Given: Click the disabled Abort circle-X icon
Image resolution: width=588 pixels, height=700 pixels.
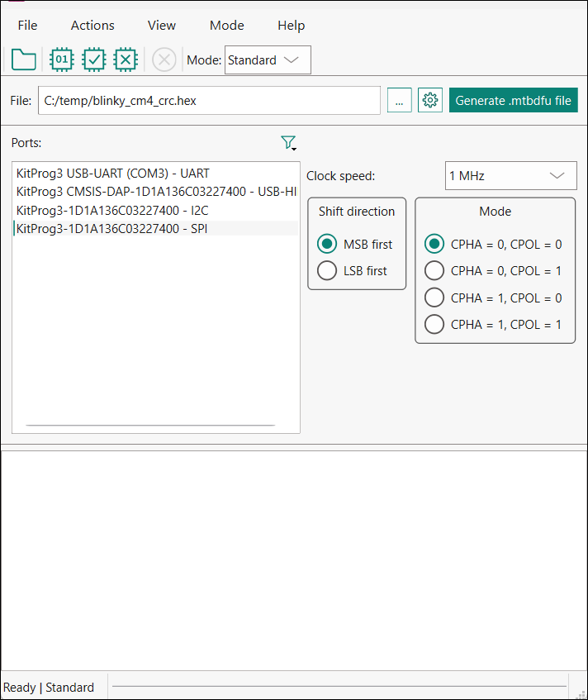Looking at the screenshot, I should [164, 60].
